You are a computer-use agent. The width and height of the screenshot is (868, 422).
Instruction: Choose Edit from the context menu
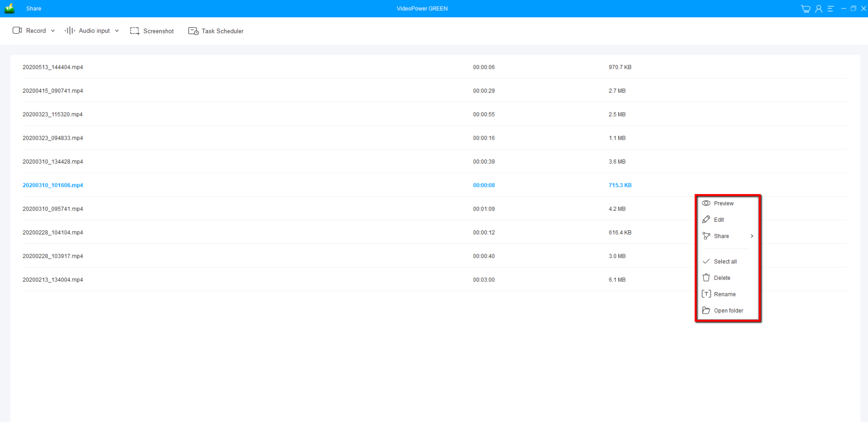pos(719,220)
